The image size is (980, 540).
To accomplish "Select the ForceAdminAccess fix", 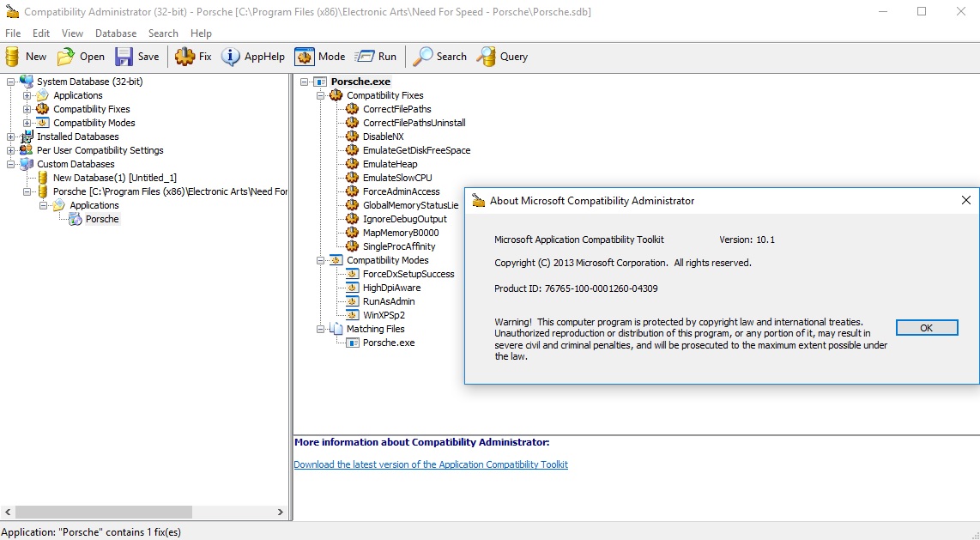I will pyautogui.click(x=402, y=191).
